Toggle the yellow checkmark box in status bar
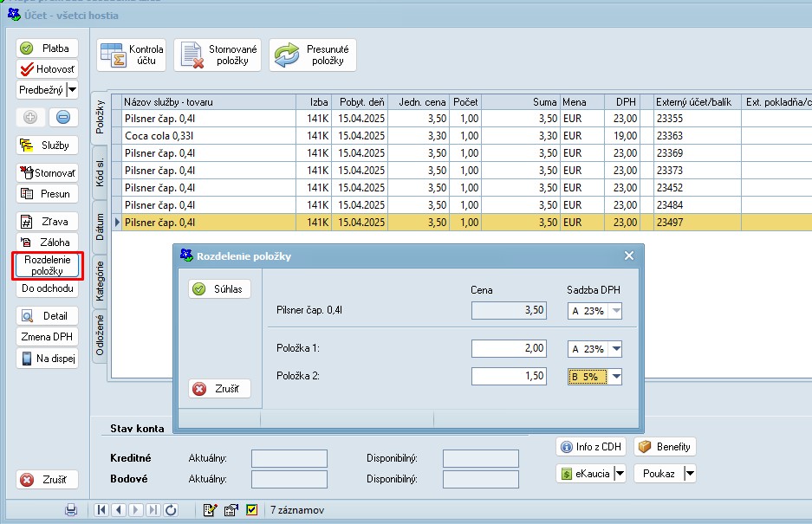812x524 pixels. coord(252,510)
